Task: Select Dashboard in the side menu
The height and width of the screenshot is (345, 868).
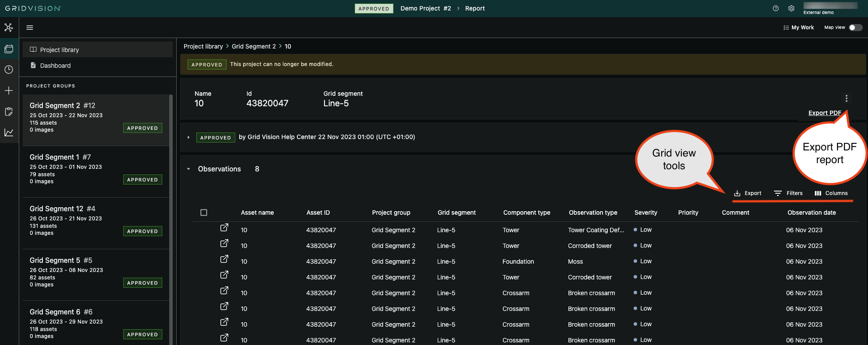Action: [x=55, y=66]
